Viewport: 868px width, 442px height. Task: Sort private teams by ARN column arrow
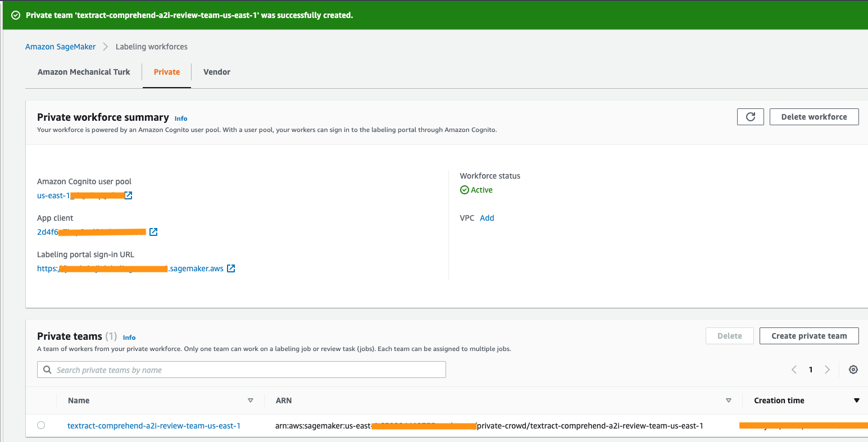729,400
